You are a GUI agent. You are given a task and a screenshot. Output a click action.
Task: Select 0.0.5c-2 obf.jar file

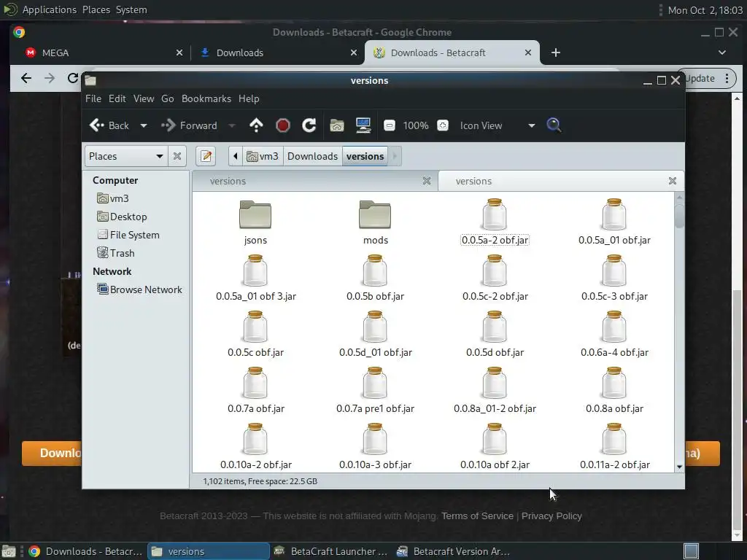click(x=495, y=279)
